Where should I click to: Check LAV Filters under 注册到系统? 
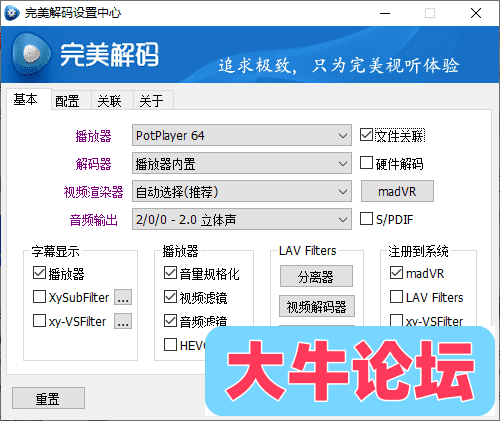[396, 297]
